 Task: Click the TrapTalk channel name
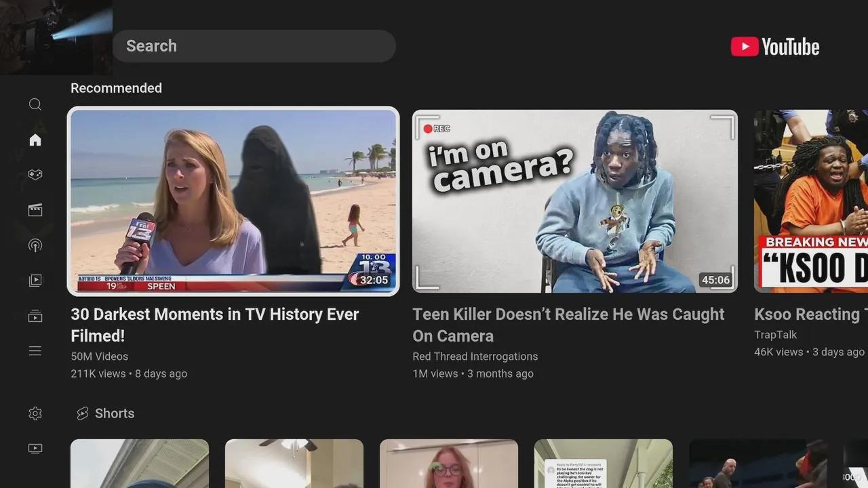pyautogui.click(x=776, y=335)
